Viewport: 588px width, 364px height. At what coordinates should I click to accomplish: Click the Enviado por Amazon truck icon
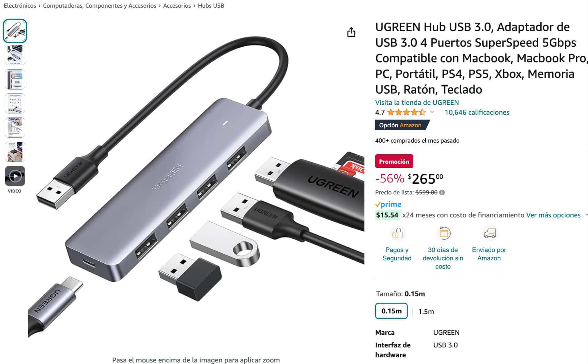pos(489,234)
